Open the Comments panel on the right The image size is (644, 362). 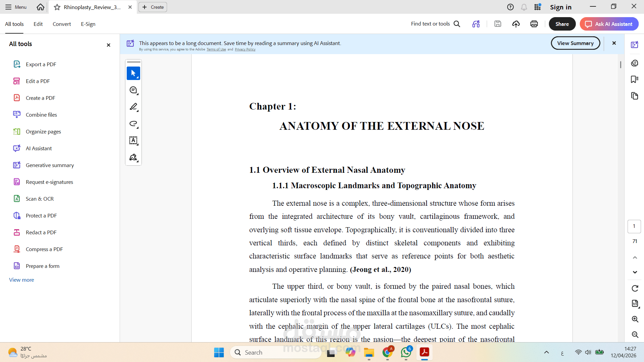pyautogui.click(x=635, y=63)
